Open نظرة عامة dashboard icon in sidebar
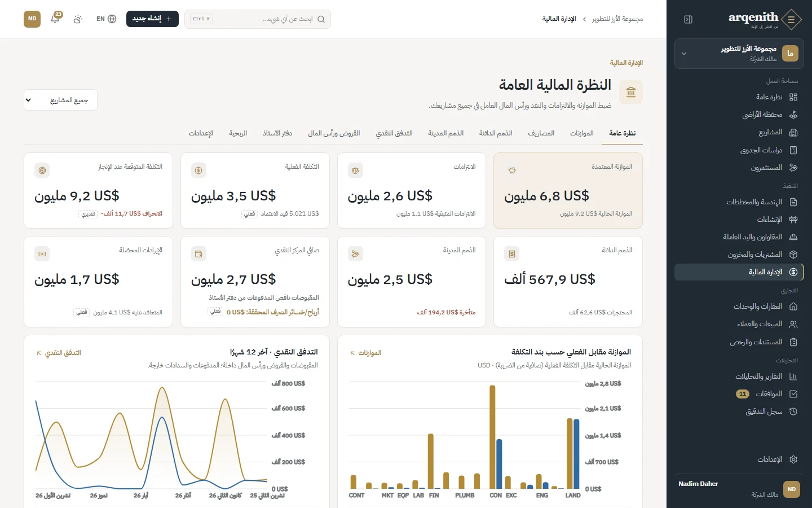 click(x=793, y=97)
